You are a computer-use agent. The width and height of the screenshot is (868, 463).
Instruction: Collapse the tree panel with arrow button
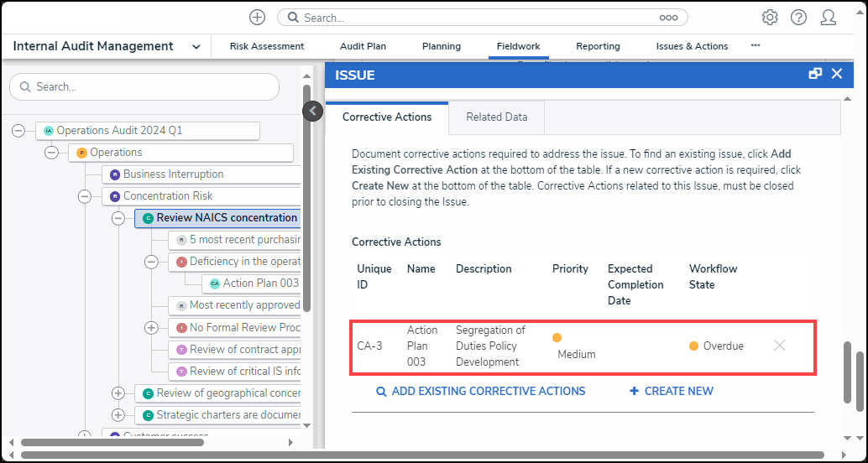(x=312, y=111)
